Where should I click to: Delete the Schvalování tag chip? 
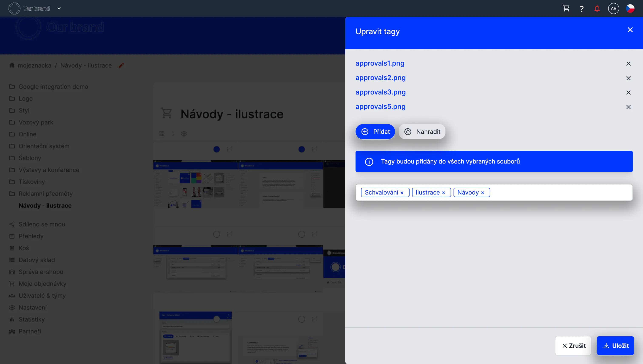tap(402, 193)
